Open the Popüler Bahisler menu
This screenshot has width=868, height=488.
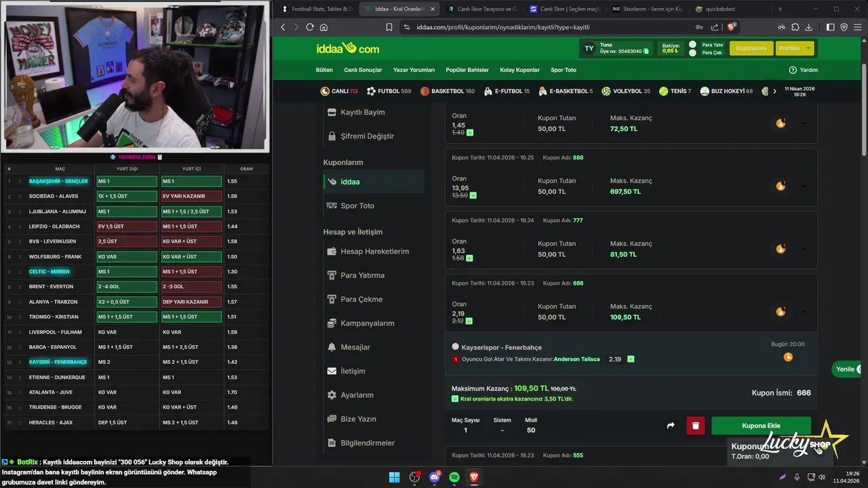(x=467, y=70)
